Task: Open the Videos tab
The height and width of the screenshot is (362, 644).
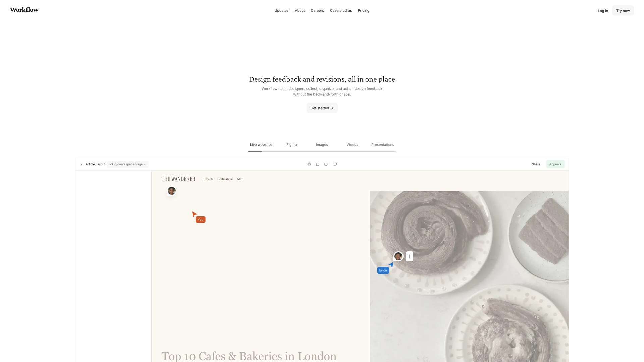Action: (352, 145)
